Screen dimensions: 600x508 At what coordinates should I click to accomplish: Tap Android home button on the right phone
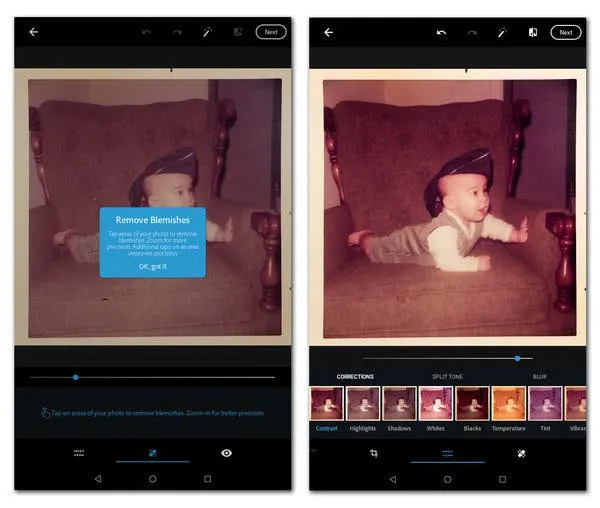(x=447, y=479)
